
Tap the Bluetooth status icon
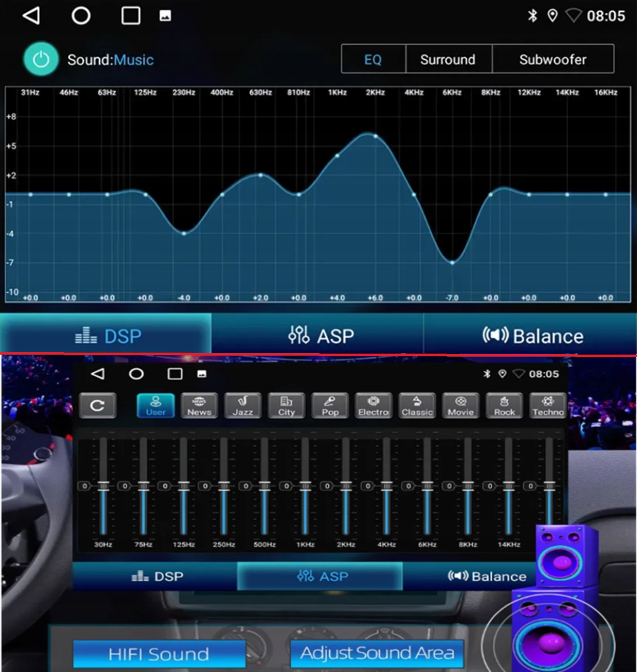tap(533, 15)
